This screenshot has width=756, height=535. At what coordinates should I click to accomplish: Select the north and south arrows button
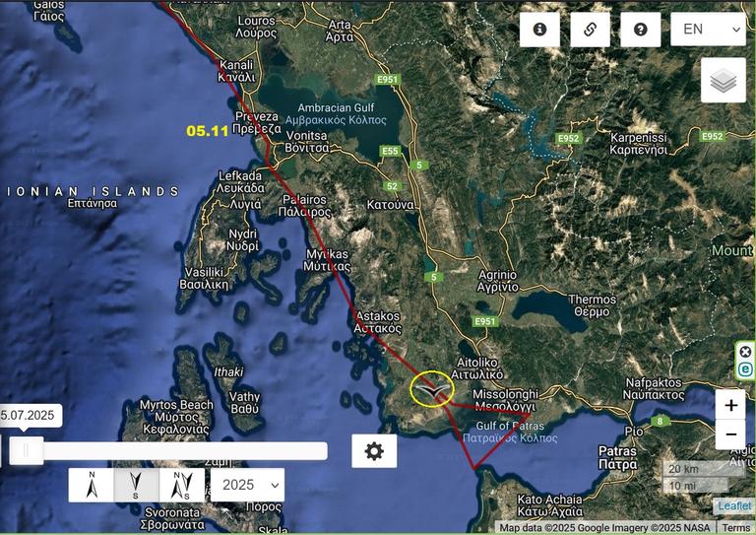182,485
